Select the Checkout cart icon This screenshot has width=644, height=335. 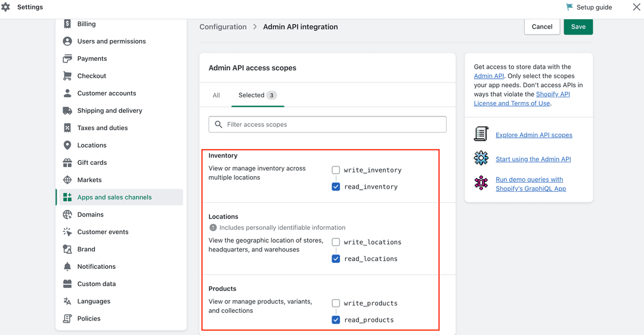[67, 76]
